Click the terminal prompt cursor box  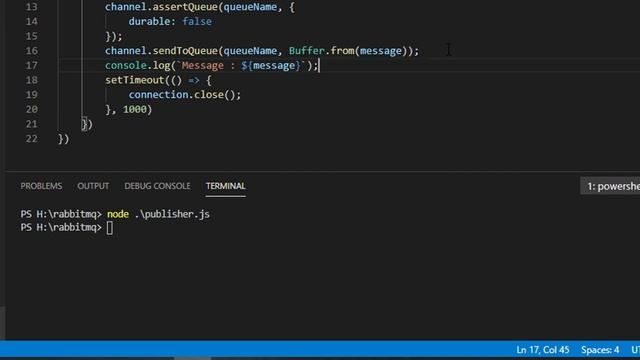(x=110, y=228)
